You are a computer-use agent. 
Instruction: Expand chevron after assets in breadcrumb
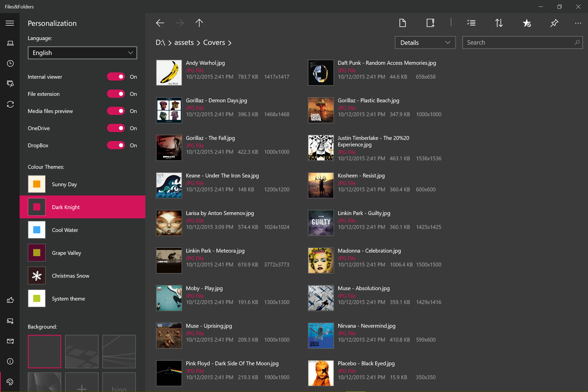[198, 43]
